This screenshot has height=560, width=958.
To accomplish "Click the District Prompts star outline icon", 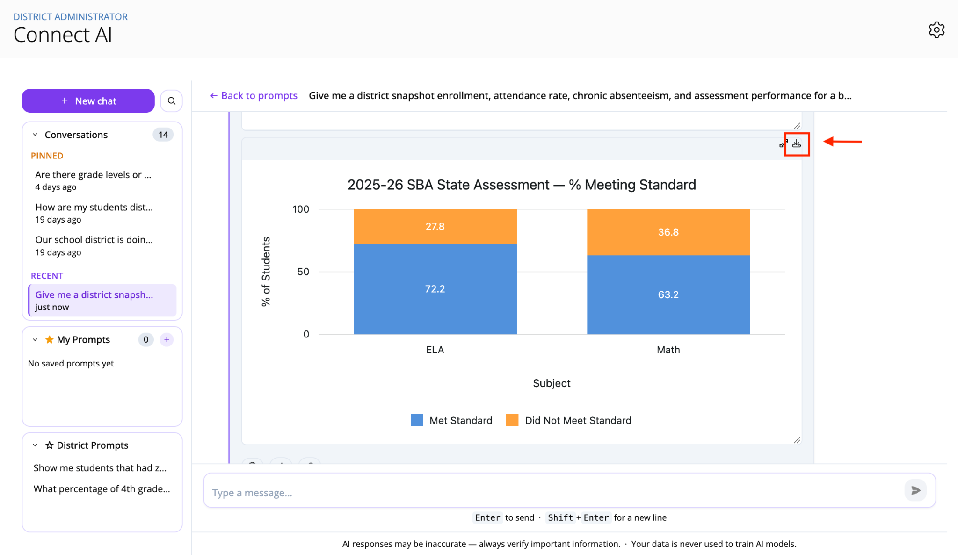I will pos(49,445).
